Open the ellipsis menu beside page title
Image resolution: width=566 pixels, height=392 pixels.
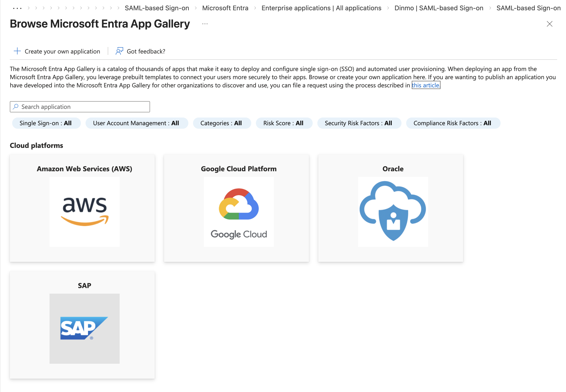coord(205,24)
